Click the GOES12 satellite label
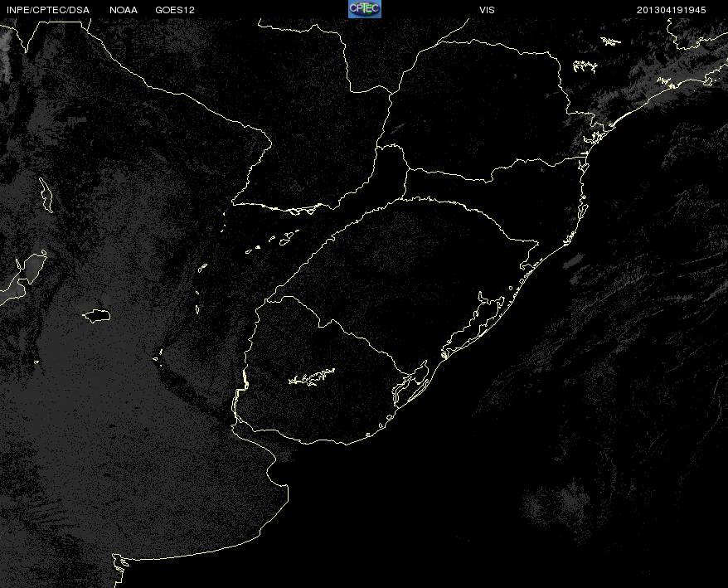 point(175,10)
